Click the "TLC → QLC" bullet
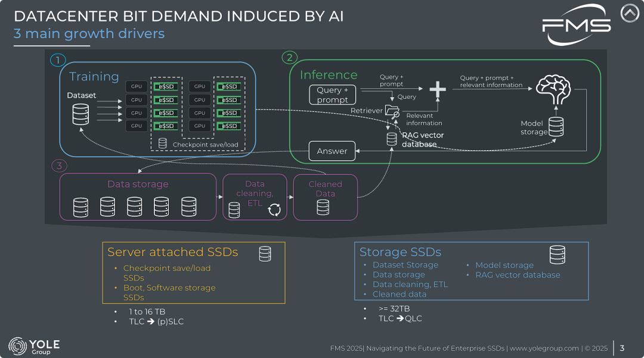 click(x=400, y=318)
